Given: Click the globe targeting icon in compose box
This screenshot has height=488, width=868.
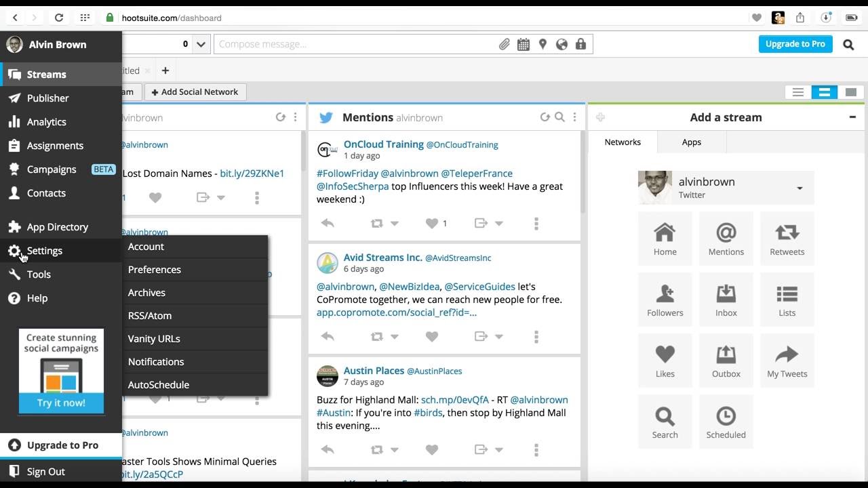Looking at the screenshot, I should (x=561, y=44).
